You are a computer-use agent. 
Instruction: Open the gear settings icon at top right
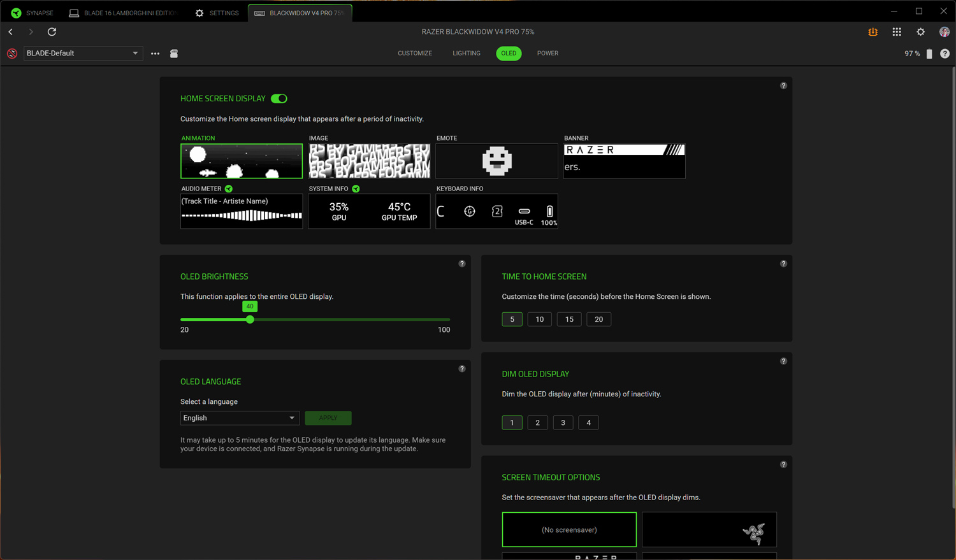[920, 32]
